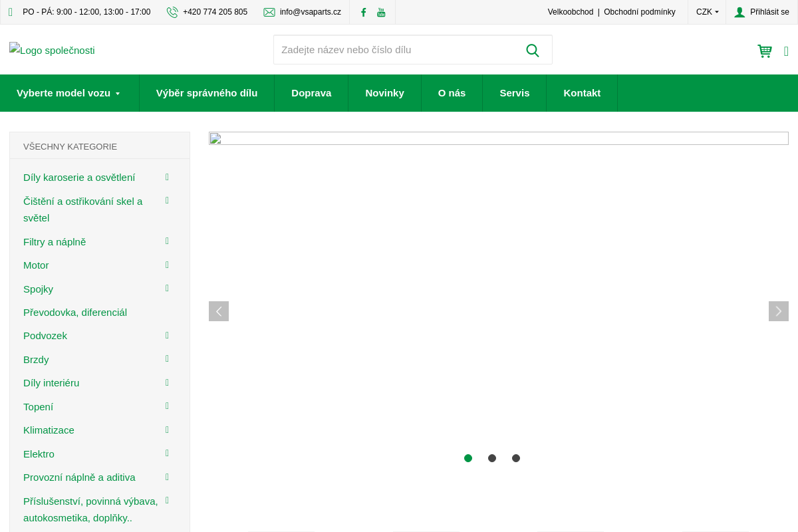Select the second carousel dot
The width and height of the screenshot is (798, 532).
point(492,458)
